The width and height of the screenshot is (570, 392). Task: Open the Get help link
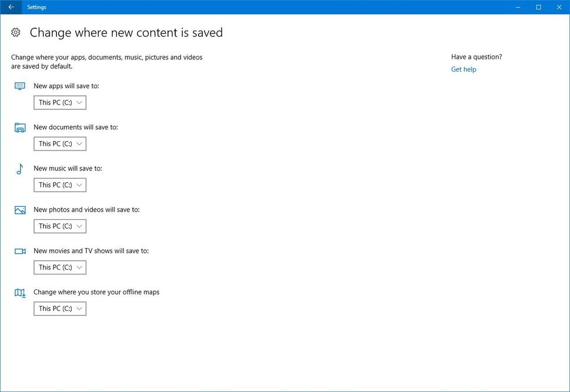(x=464, y=69)
